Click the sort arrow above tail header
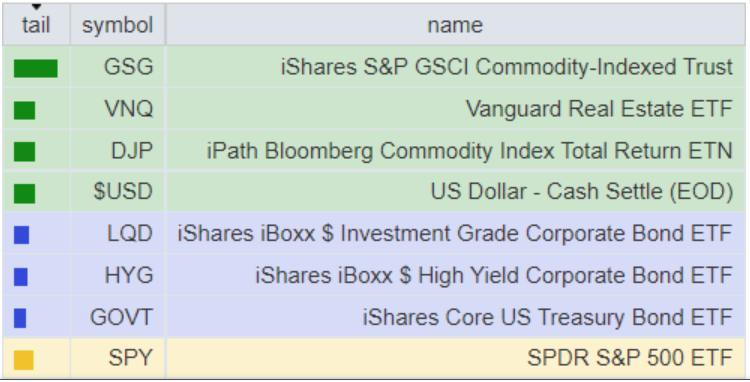This screenshot has width=750, height=382. pos(36,7)
